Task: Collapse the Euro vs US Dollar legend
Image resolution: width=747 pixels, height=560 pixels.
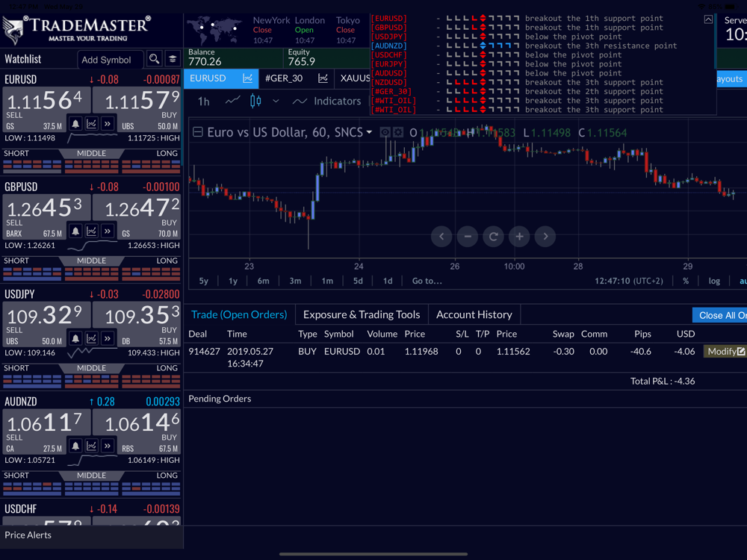Action: coord(198,132)
